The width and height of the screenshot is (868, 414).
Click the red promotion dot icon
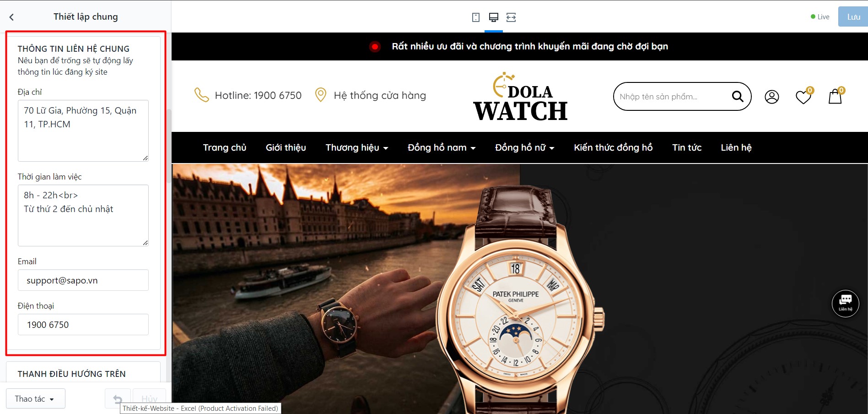375,46
